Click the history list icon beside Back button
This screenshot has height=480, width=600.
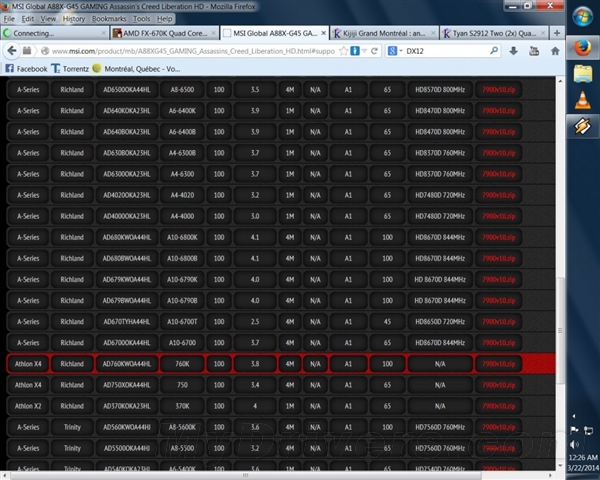pyautogui.click(x=27, y=51)
